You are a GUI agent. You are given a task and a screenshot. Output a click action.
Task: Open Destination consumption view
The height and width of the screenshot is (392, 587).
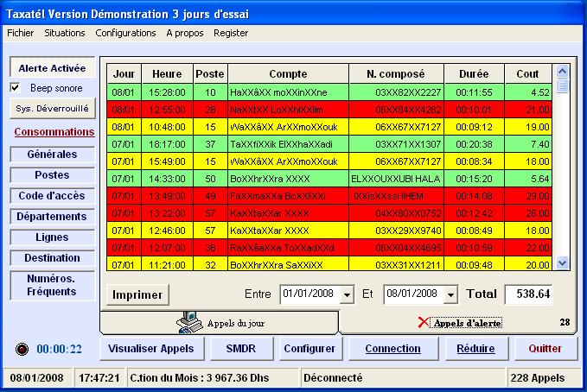coord(52,258)
